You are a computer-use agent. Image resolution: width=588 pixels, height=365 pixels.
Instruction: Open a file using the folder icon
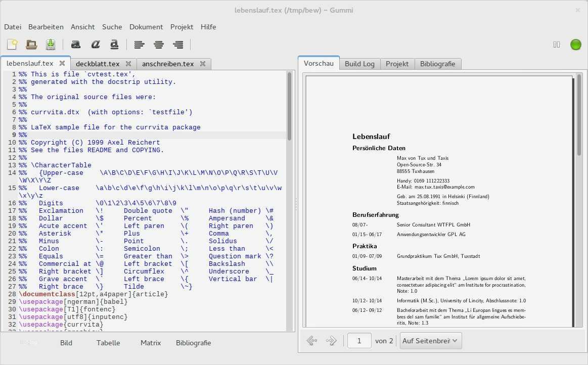31,44
